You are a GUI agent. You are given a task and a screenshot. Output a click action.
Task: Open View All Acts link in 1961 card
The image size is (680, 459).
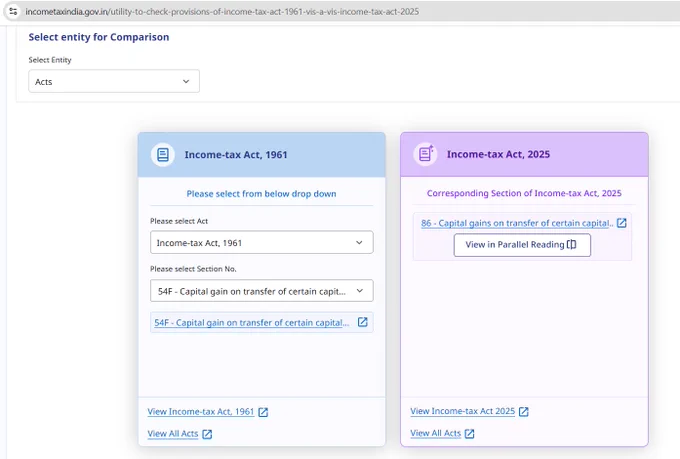[x=173, y=434]
